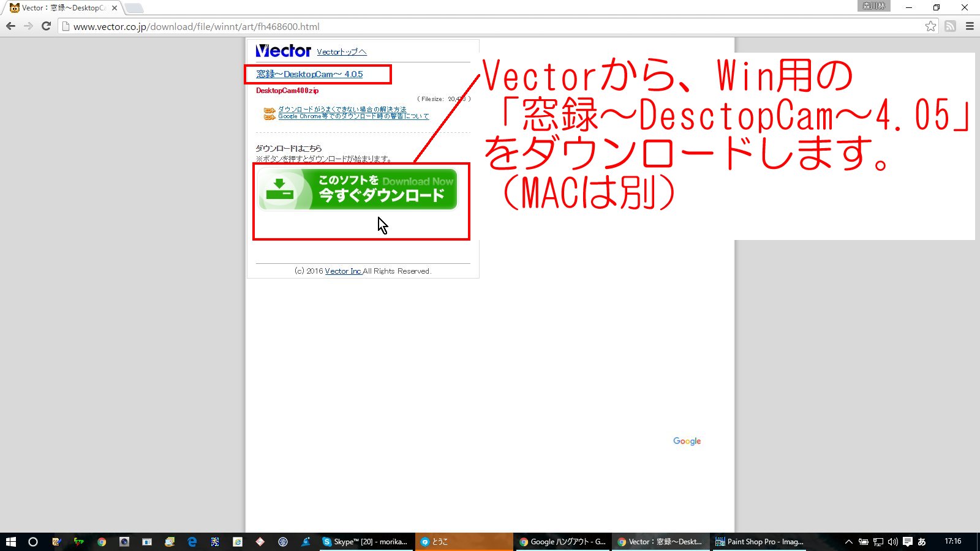Viewport: 980px width, 551px height.
Task: Open the blue-patterned pixel taskbar icon
Action: [x=215, y=542]
